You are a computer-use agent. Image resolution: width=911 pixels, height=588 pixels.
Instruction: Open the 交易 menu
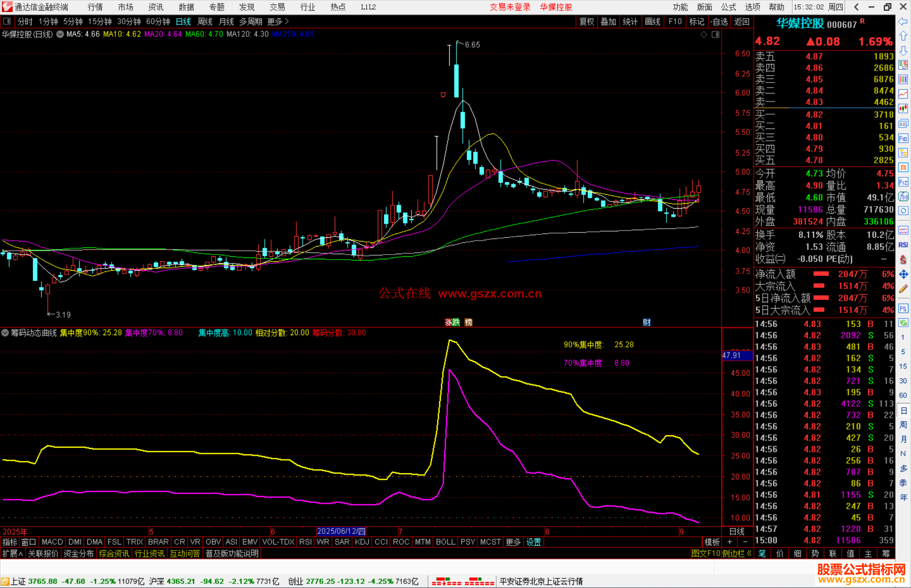278,7
